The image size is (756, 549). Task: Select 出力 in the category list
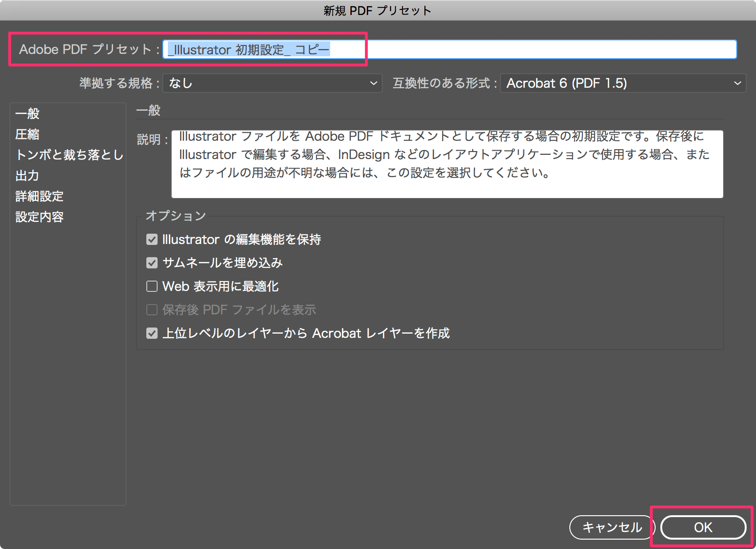(x=27, y=175)
